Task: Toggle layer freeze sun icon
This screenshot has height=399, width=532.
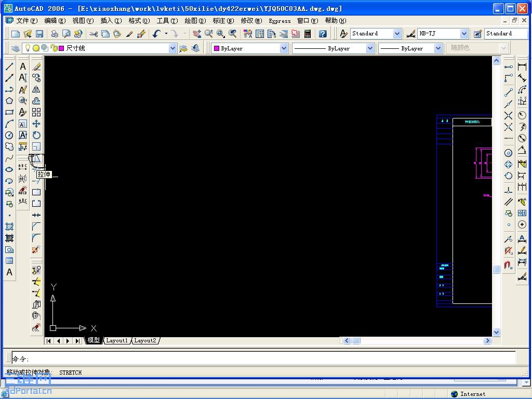Action: 36,48
